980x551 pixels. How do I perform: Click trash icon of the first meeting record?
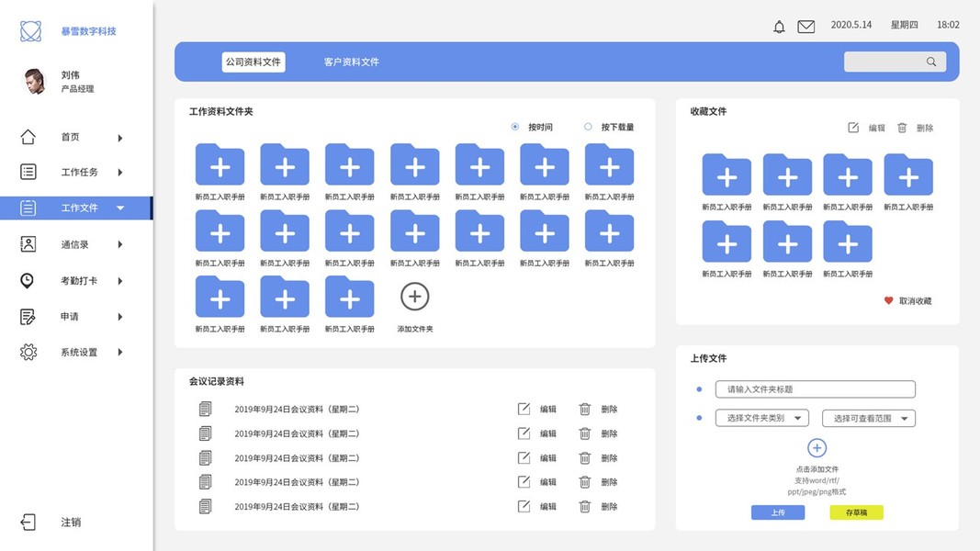585,410
